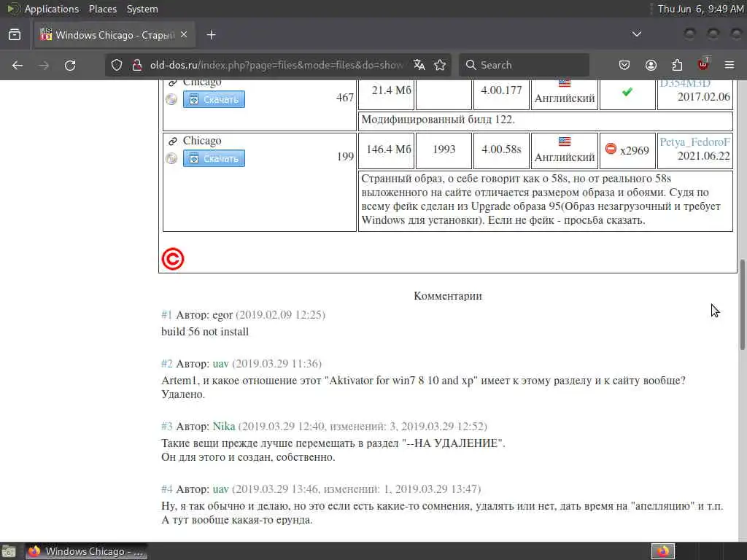The height and width of the screenshot is (560, 747).
Task: Click the address bar URL field
Action: coord(276,65)
